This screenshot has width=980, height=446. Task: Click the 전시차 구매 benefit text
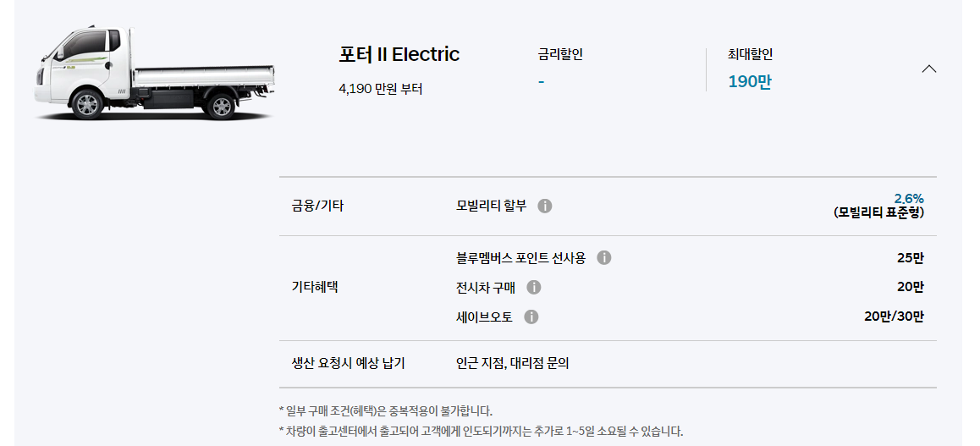pos(486,288)
